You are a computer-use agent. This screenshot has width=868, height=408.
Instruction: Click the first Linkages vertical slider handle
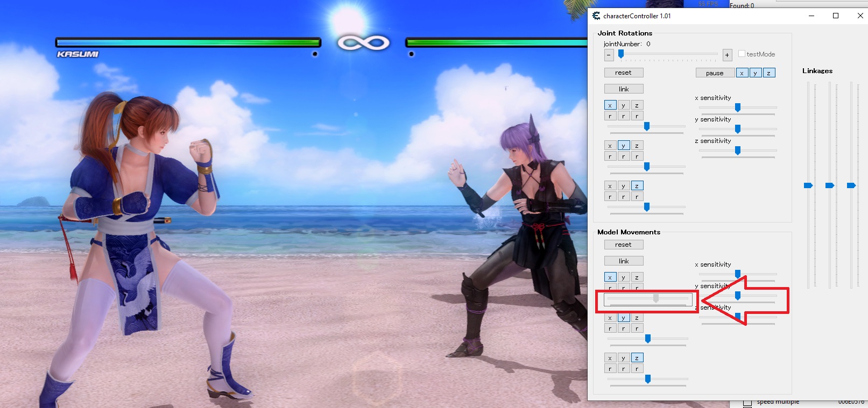coord(808,185)
